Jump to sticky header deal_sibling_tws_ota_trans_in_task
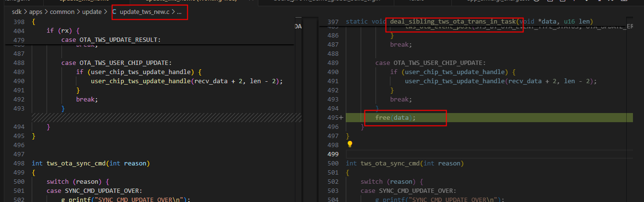The height and width of the screenshot is (202, 644). pyautogui.click(x=453, y=22)
